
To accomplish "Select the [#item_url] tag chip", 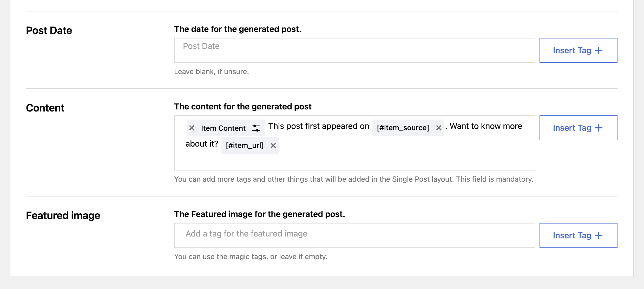I will (245, 146).
